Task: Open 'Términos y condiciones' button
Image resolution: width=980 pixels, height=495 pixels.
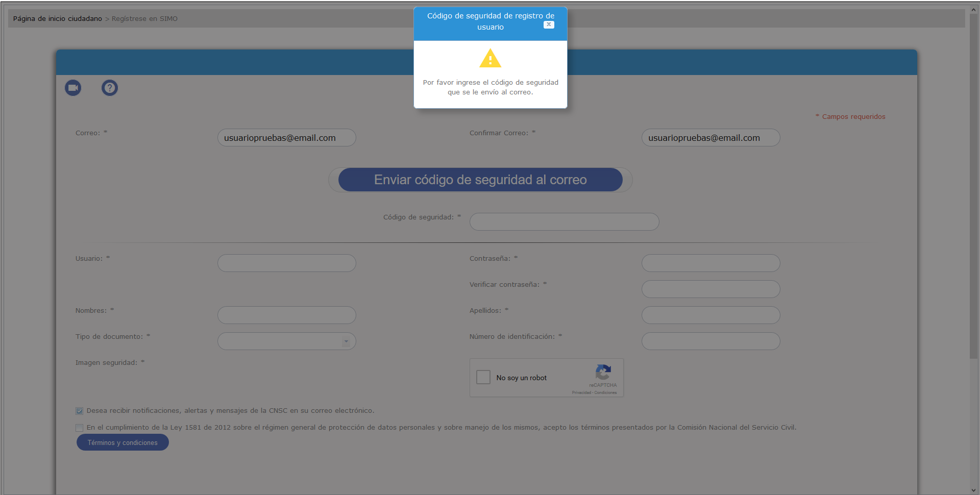Action: (x=122, y=442)
